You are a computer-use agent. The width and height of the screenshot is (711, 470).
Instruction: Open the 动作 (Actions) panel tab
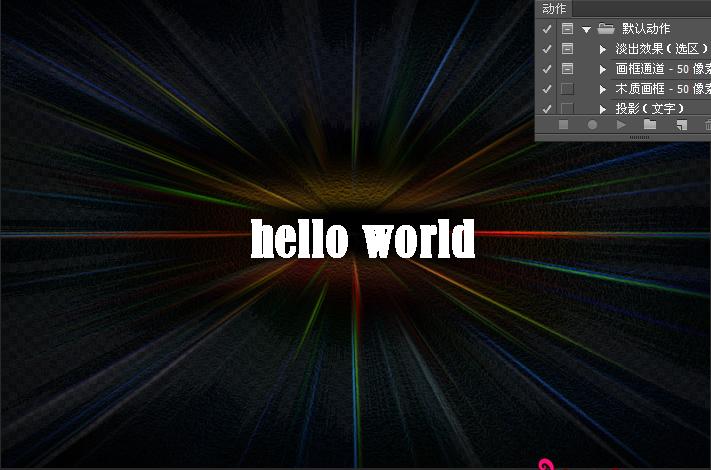[554, 9]
